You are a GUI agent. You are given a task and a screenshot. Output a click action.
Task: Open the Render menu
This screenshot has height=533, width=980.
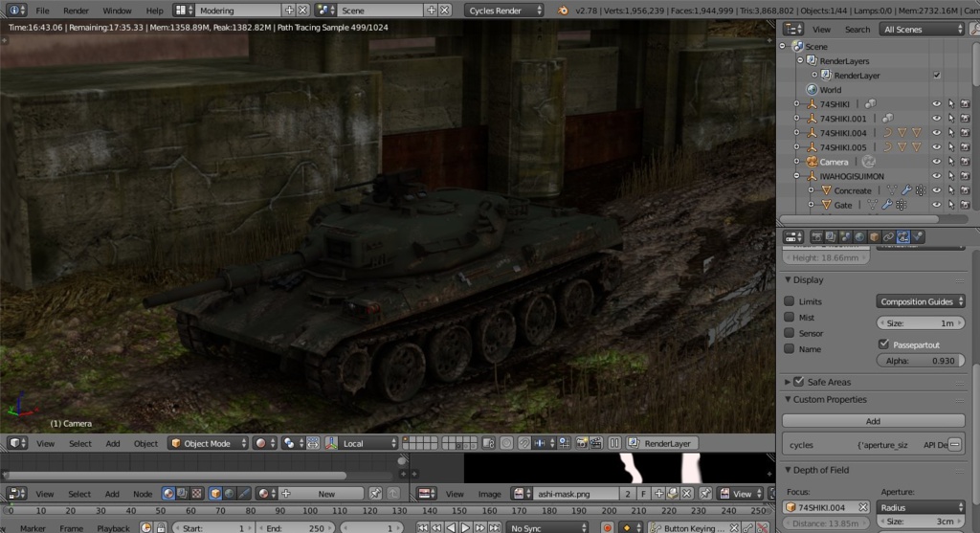point(76,11)
